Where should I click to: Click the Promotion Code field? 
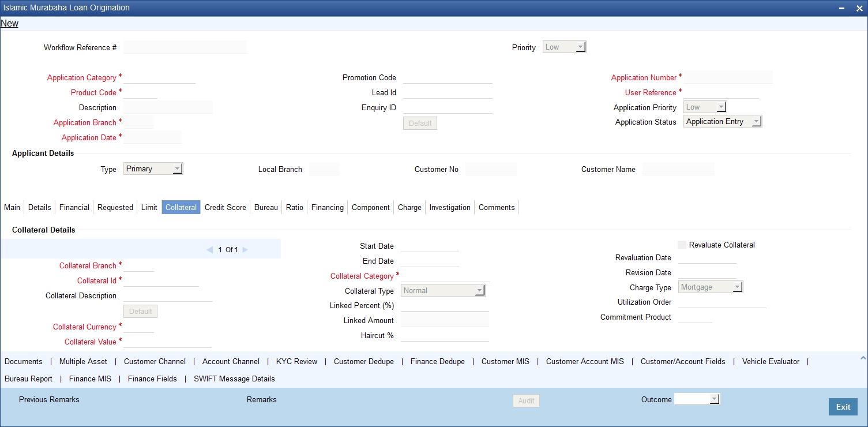448,77
